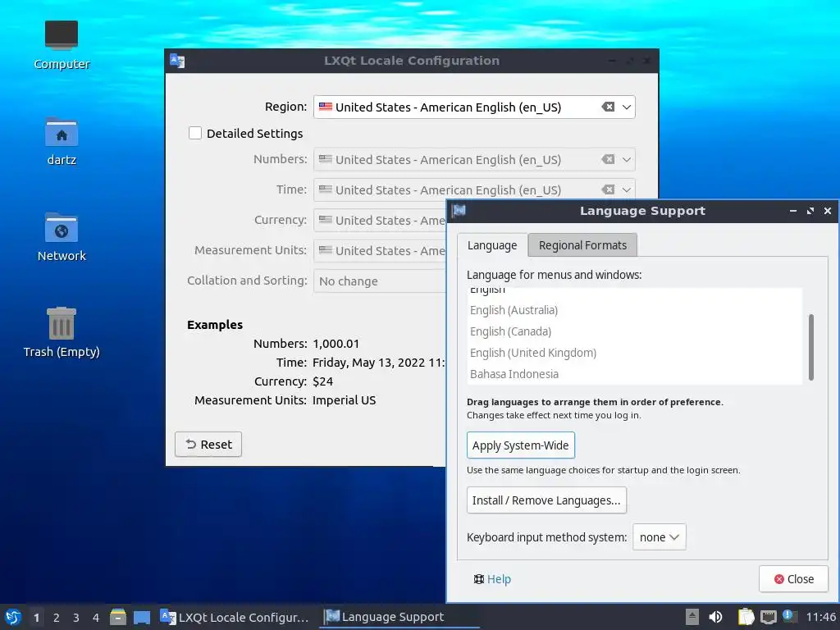Open the Collation and Sorting combo box
840x630 pixels.
tap(380, 281)
